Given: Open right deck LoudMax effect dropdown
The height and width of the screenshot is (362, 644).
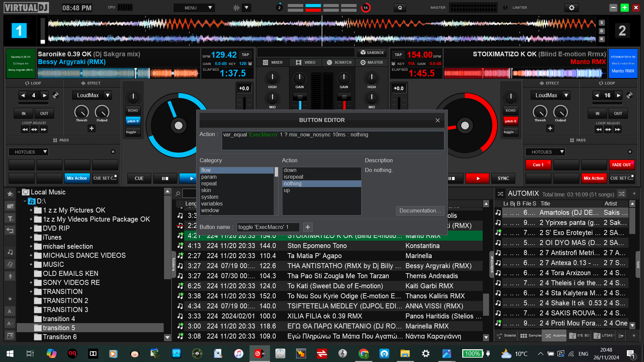Looking at the screenshot, I should click(x=550, y=96).
